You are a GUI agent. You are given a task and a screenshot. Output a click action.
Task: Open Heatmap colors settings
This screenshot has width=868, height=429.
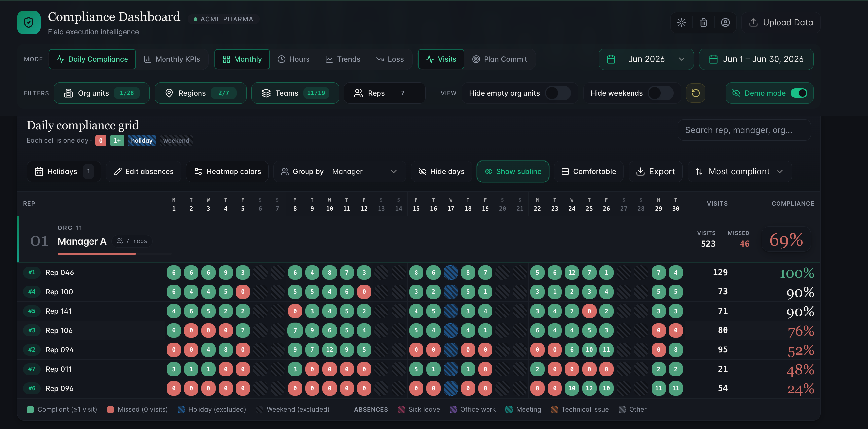pyautogui.click(x=227, y=171)
